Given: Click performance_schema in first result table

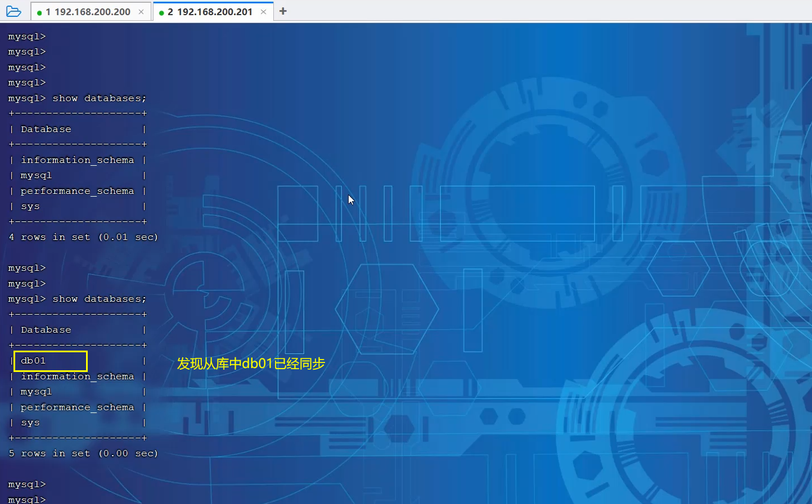Looking at the screenshot, I should click(x=78, y=191).
